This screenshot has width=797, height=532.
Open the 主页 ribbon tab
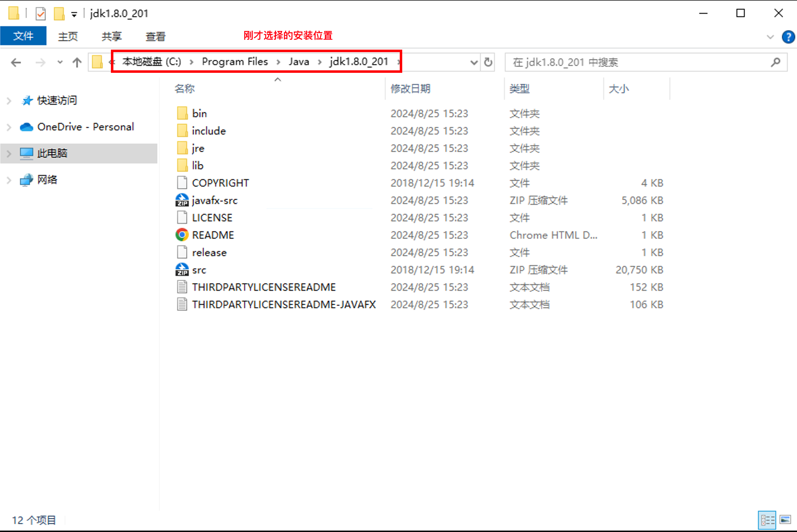[68, 36]
